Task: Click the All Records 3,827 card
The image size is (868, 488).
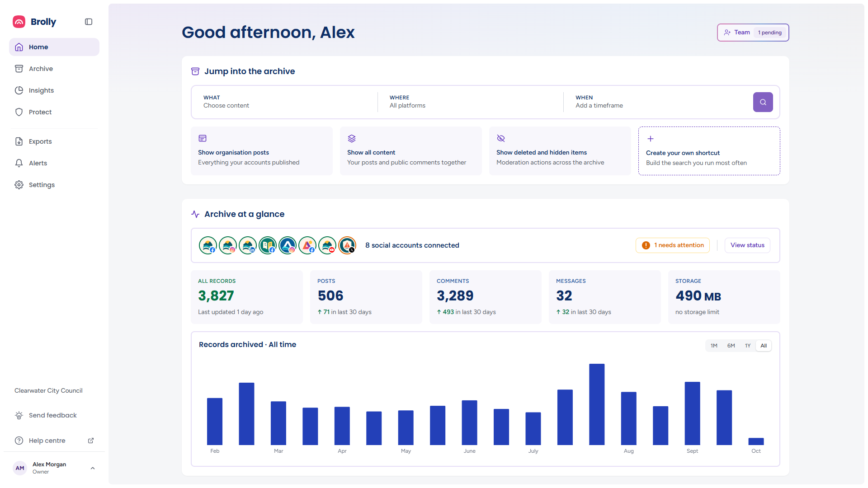Action: pyautogui.click(x=247, y=297)
